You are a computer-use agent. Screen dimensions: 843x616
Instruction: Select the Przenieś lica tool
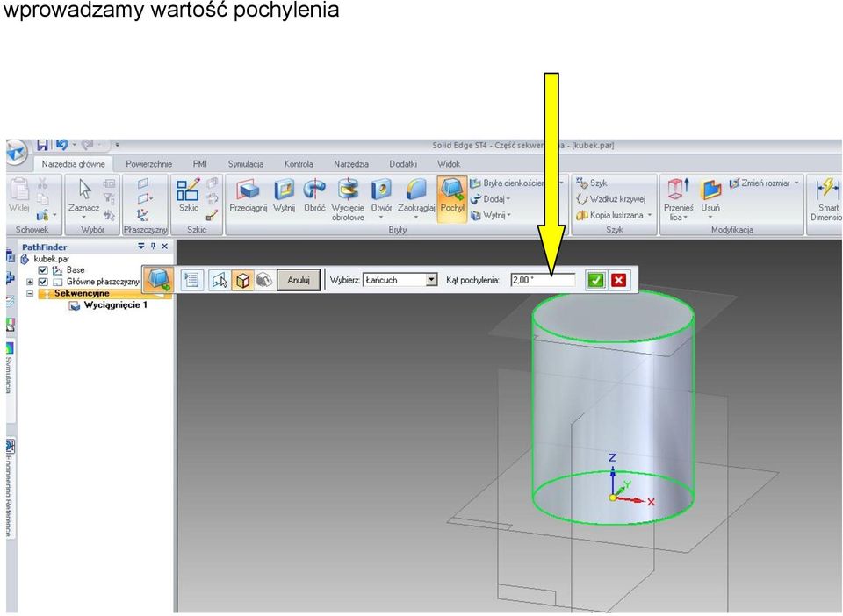[678, 200]
